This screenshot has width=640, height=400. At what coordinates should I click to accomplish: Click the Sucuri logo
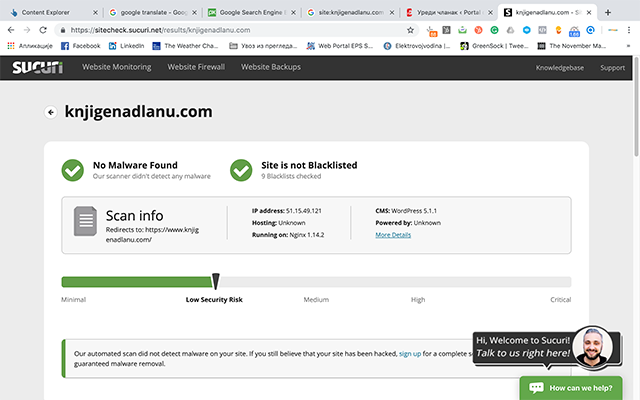36,68
